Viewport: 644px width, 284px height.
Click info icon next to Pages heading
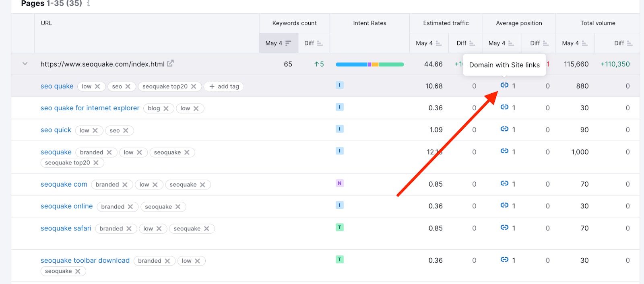click(89, 4)
